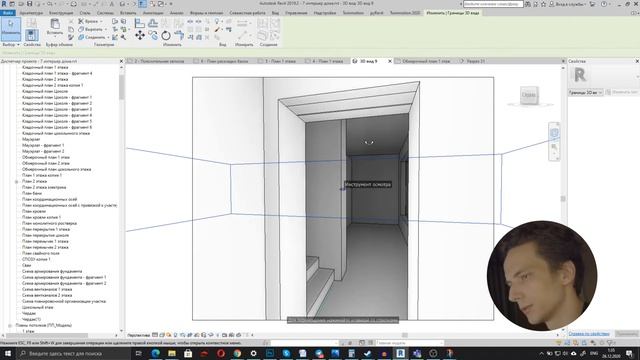
Task: Select the Move tool cross-arrows icon
Action: tap(140, 36)
